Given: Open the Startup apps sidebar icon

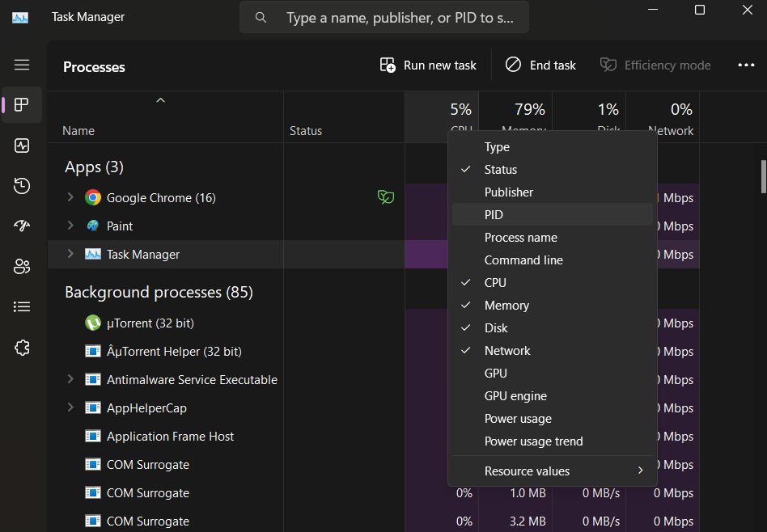Looking at the screenshot, I should coord(22,226).
